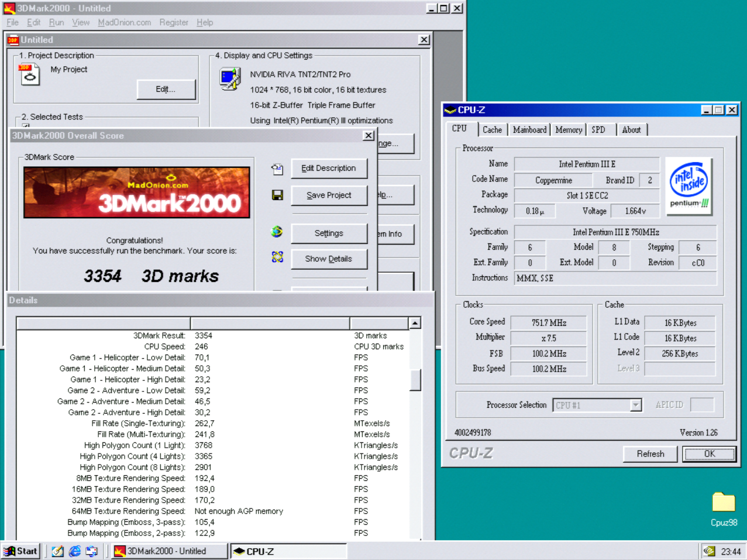Open the View menu
This screenshot has height=560, width=747.
pos(81,22)
